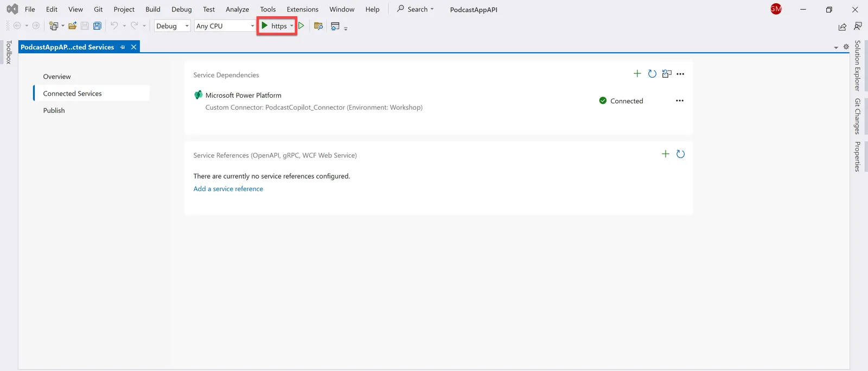The height and width of the screenshot is (371, 868).
Task: Select Overview in the left navigation
Action: coord(57,77)
